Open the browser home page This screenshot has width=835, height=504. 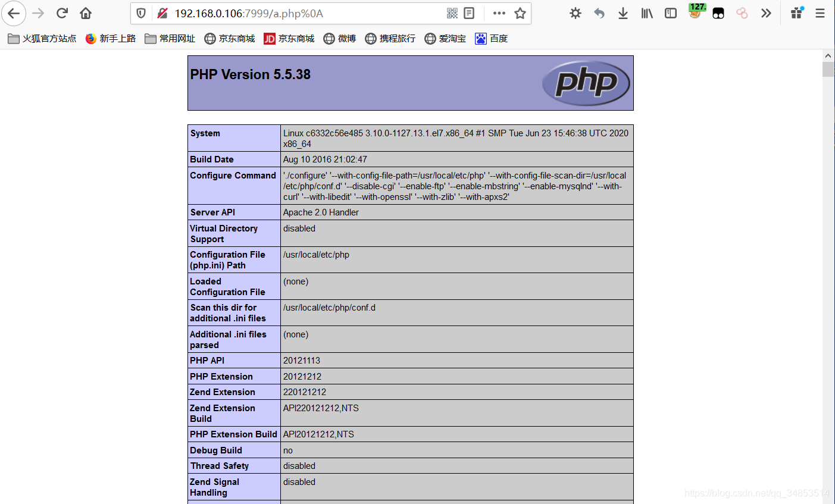86,13
